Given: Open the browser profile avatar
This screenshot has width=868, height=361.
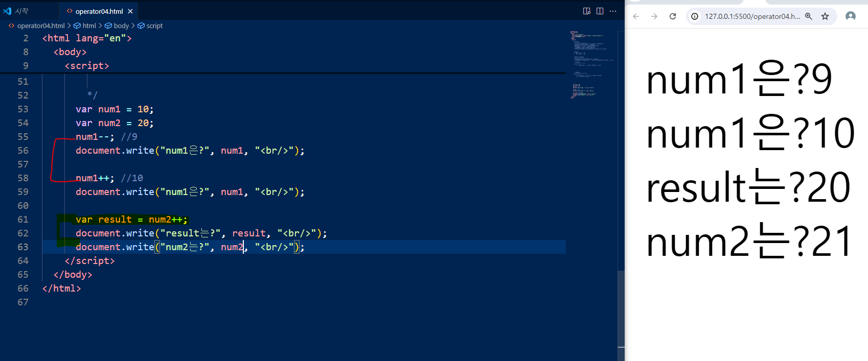Looking at the screenshot, I should 851,16.
